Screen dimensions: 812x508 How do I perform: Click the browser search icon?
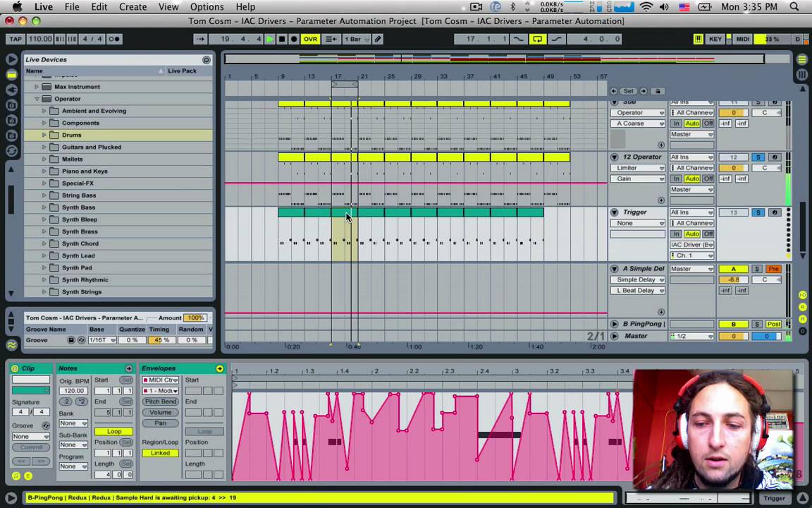coord(206,59)
